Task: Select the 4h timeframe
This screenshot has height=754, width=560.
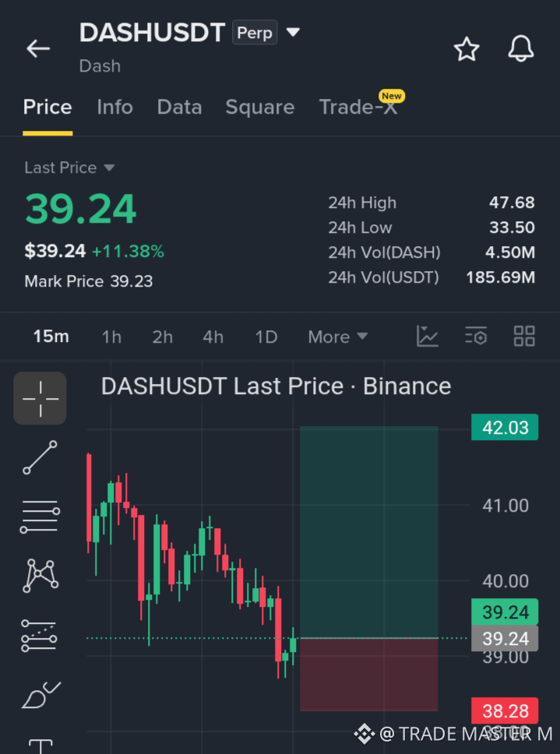Action: point(213,336)
